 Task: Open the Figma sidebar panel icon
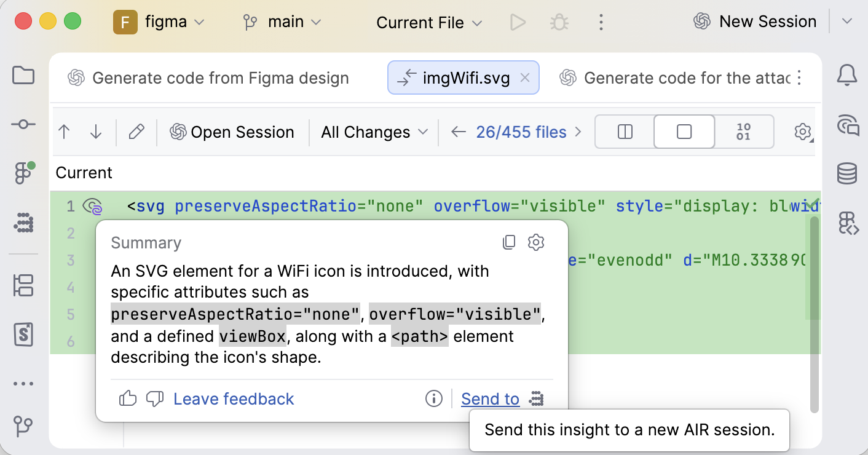pyautogui.click(x=23, y=173)
